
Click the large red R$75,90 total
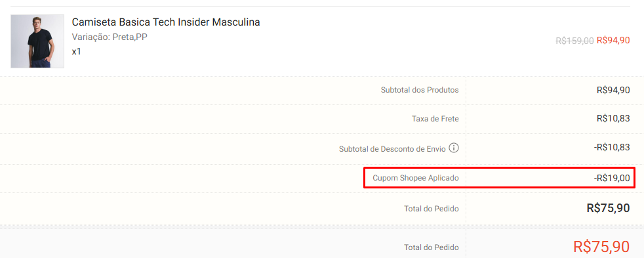(601, 246)
